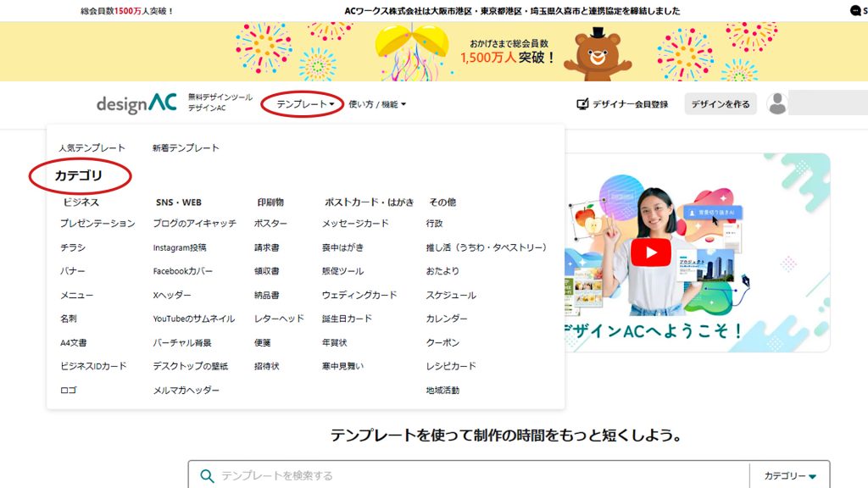Image resolution: width=868 pixels, height=488 pixels.
Task: Open the user profile avatar icon
Action: click(x=776, y=104)
